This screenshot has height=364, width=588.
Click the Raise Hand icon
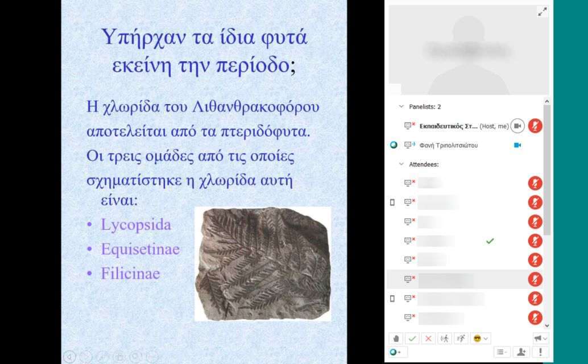pos(397,338)
